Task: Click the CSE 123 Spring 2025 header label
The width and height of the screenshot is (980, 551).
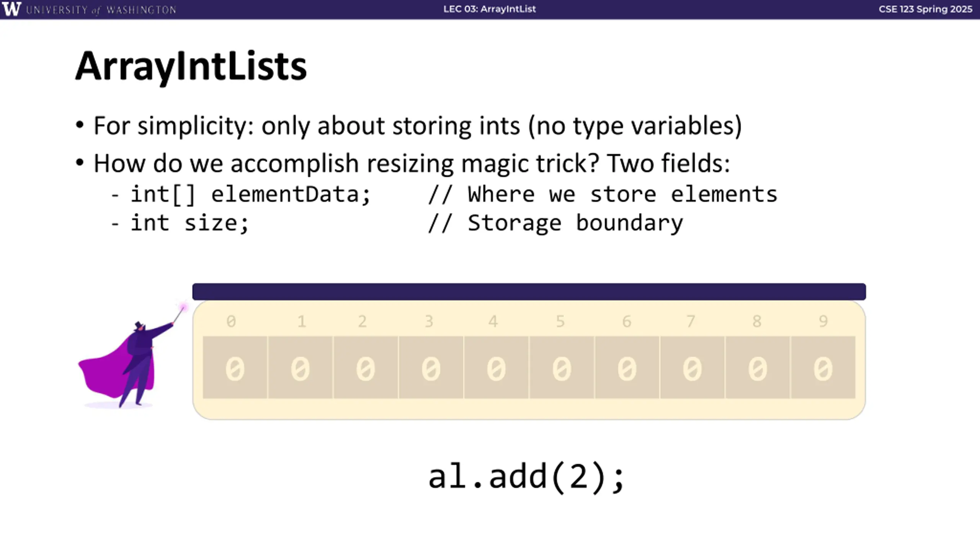Action: click(x=925, y=9)
